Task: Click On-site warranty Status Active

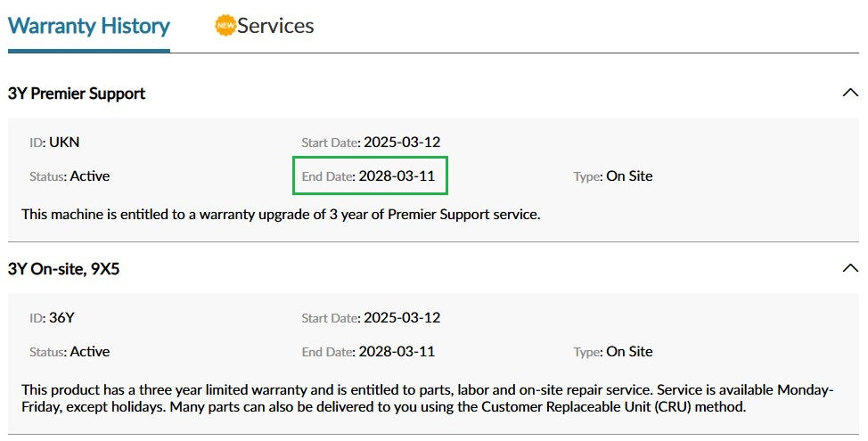Action: pyautogui.click(x=89, y=351)
